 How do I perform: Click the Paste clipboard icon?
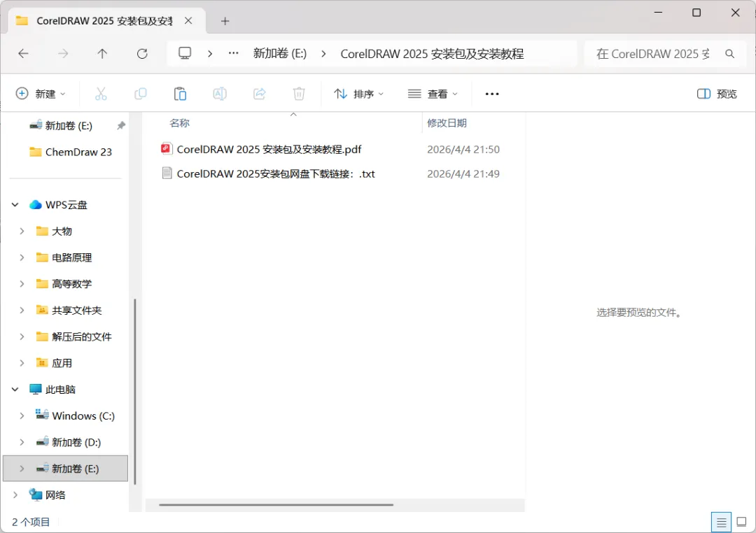pos(180,94)
